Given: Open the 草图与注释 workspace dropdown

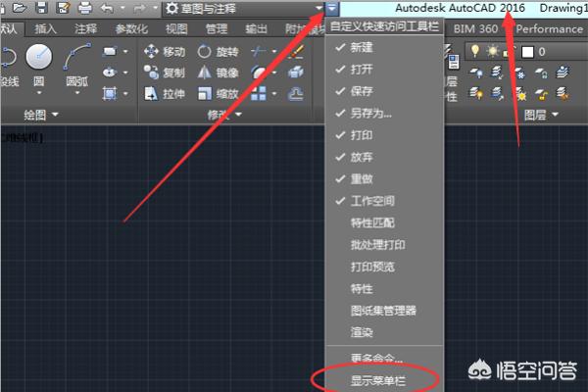Looking at the screenshot, I should pos(244,8).
